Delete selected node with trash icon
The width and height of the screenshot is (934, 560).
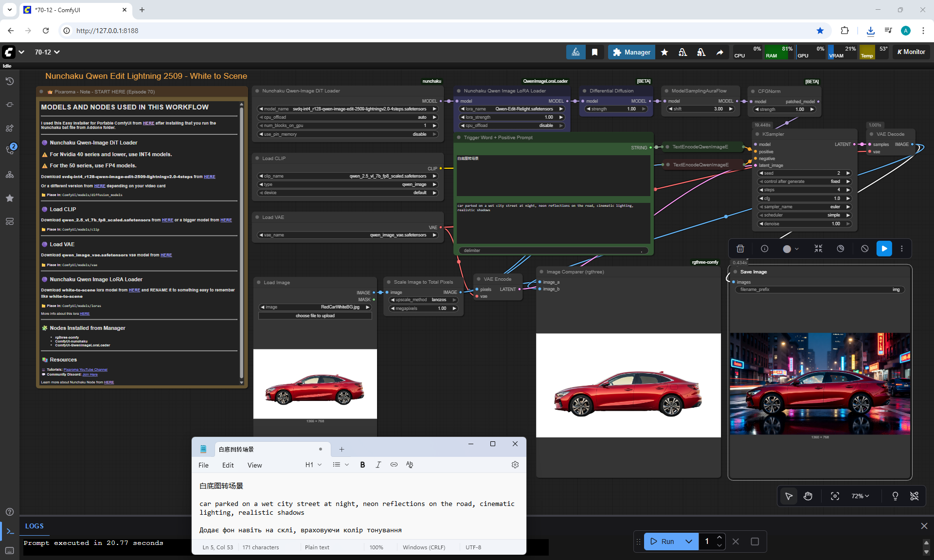tap(740, 249)
